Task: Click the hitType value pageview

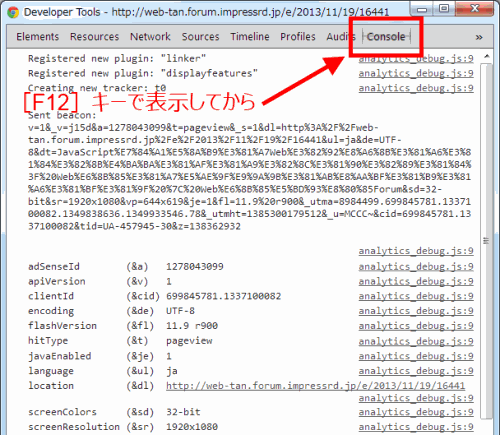Action: coord(189,341)
